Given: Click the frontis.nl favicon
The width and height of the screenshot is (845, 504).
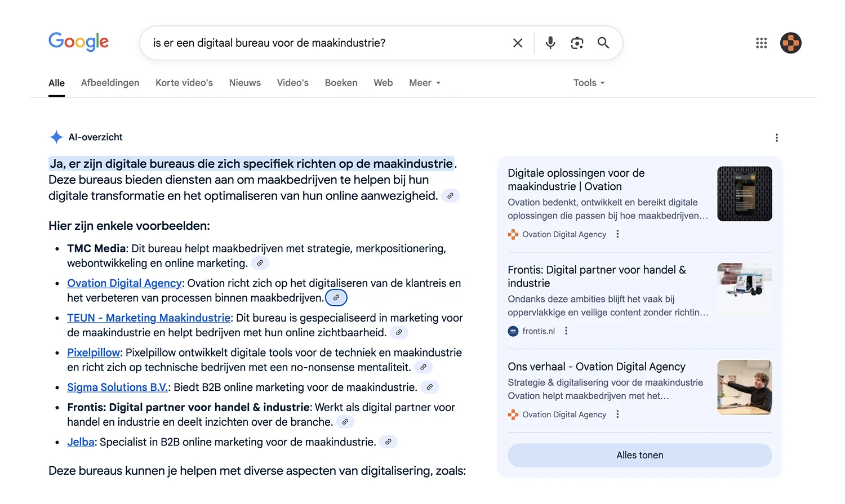Looking at the screenshot, I should click(513, 331).
